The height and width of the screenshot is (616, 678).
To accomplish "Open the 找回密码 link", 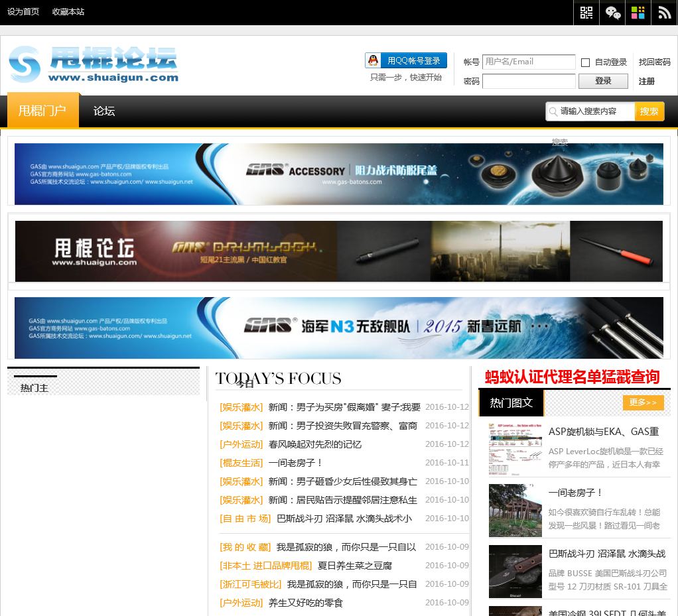I will point(654,62).
